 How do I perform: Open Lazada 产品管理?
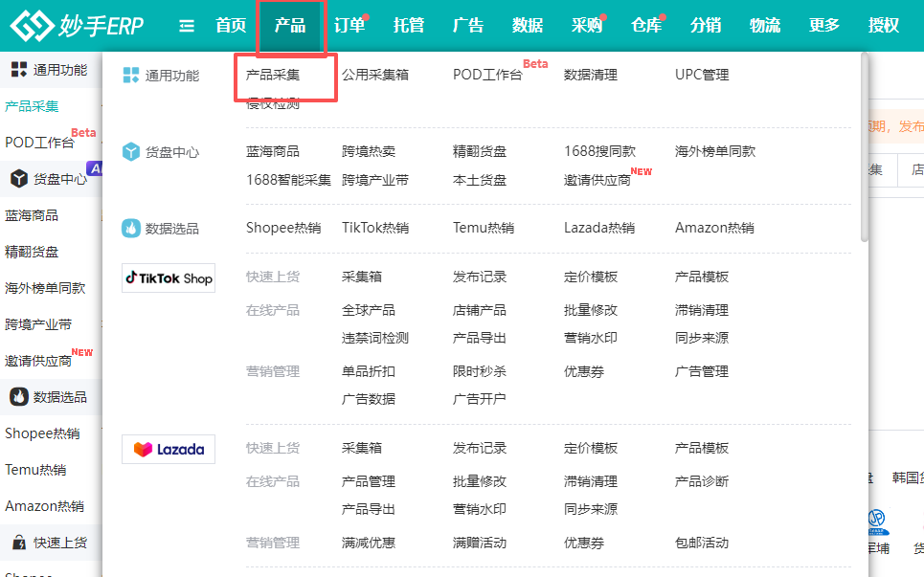click(x=369, y=481)
